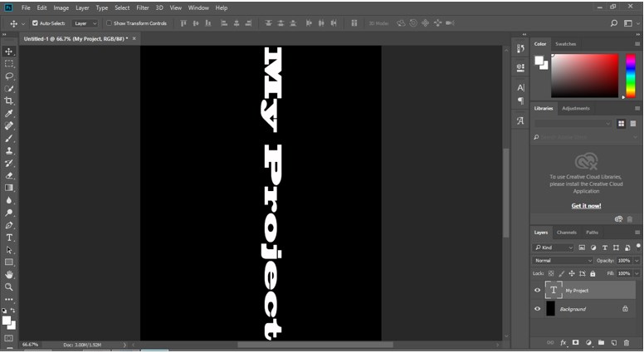Select the Rectangular Marquee tool
644x353 pixels.
point(8,64)
